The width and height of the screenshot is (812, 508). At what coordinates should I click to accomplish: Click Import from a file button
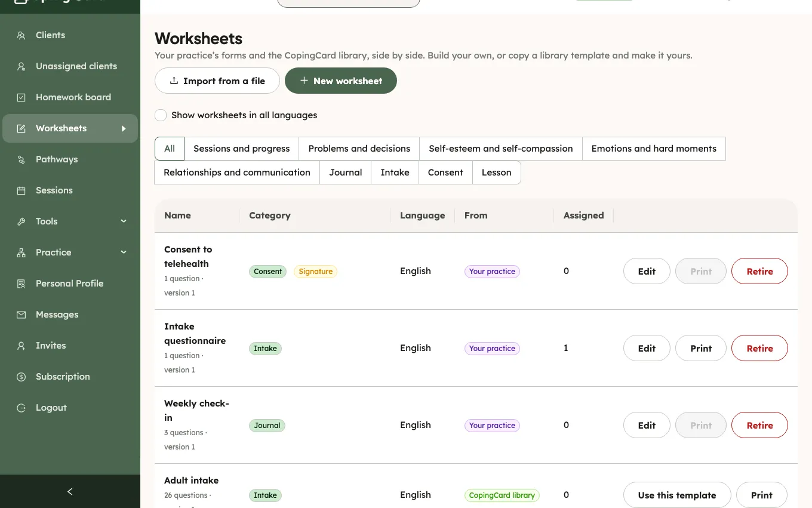pyautogui.click(x=217, y=81)
